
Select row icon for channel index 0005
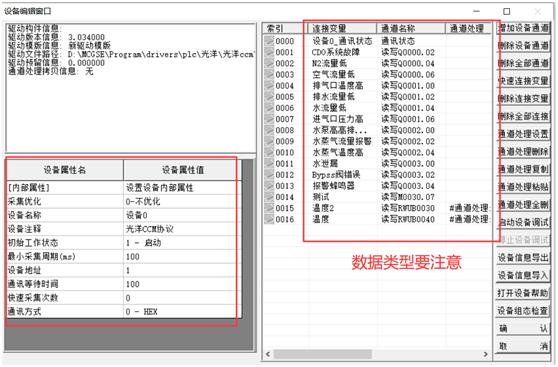pyautogui.click(x=269, y=97)
